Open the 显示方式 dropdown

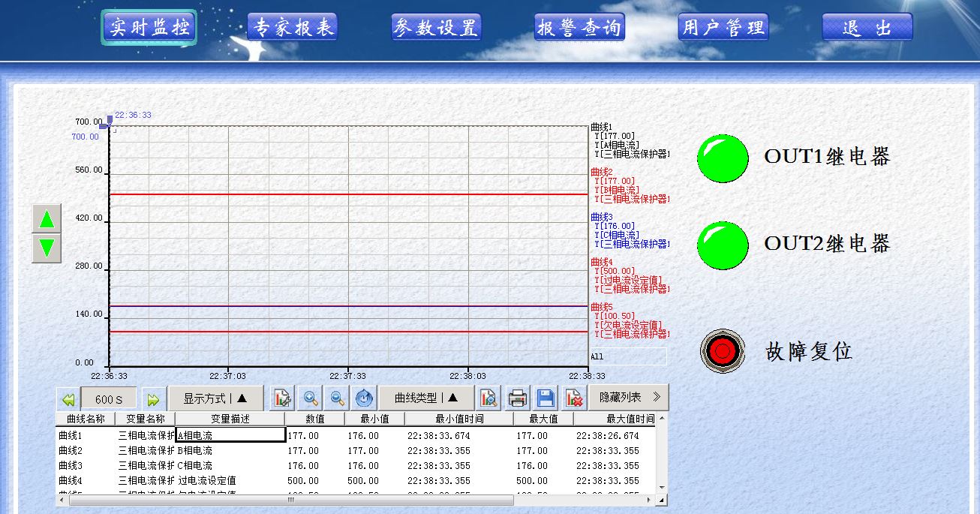[215, 398]
